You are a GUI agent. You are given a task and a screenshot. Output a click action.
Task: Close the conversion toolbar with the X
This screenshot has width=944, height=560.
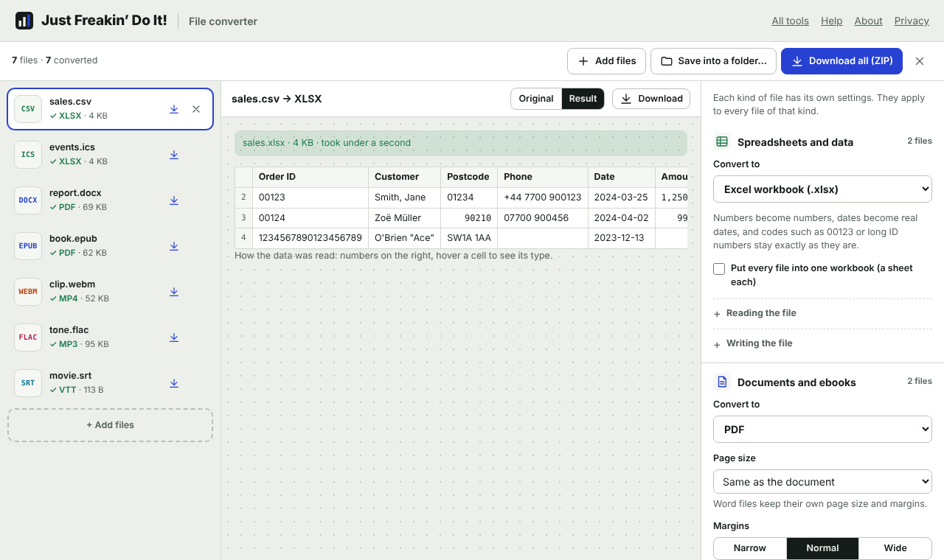920,61
